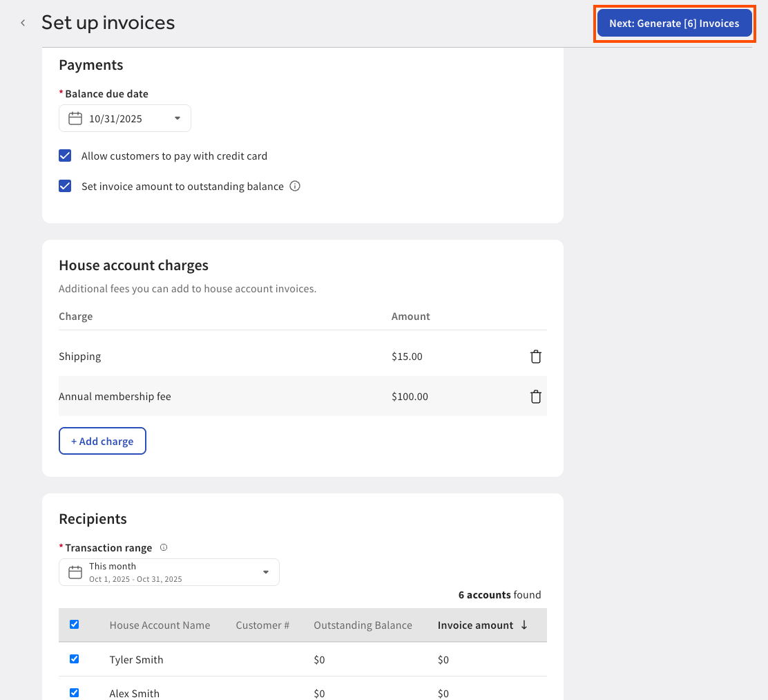The width and height of the screenshot is (768, 700).
Task: Uncheck Set invoice amount to outstanding balance
Action: pyautogui.click(x=64, y=186)
